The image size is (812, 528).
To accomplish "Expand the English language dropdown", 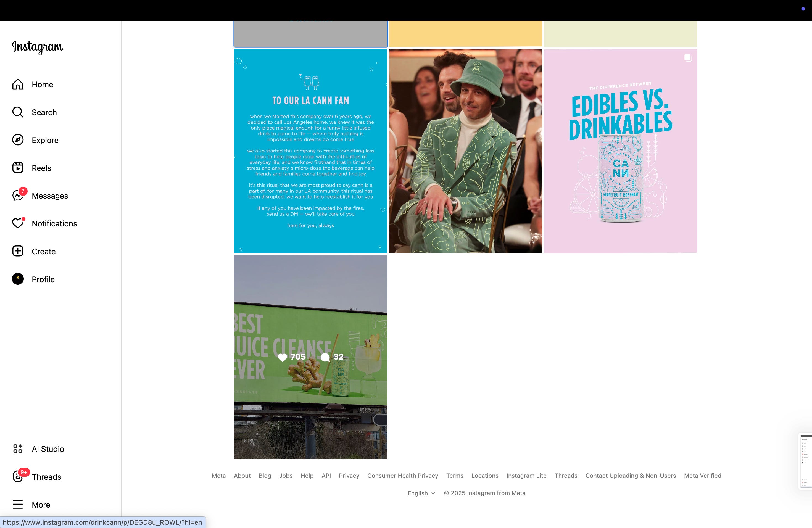I will (x=421, y=493).
